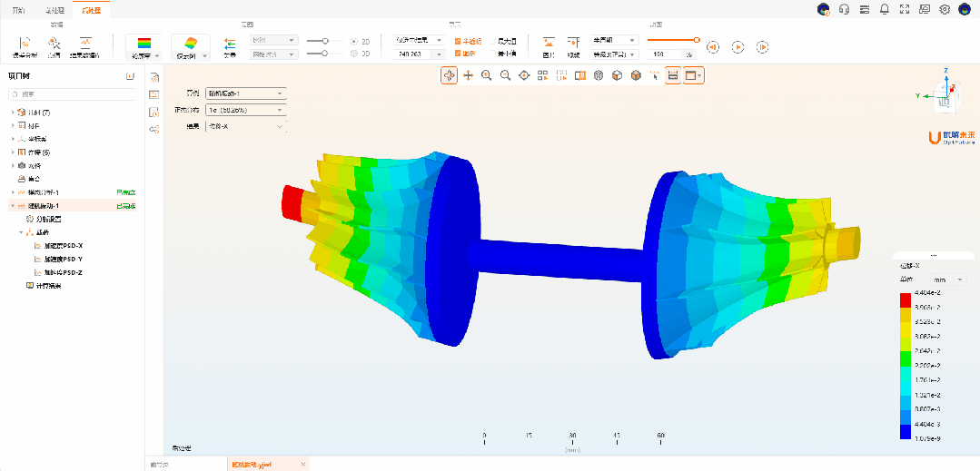Open the settings gear in title bar
The width and height of the screenshot is (980, 471).
[x=945, y=9]
